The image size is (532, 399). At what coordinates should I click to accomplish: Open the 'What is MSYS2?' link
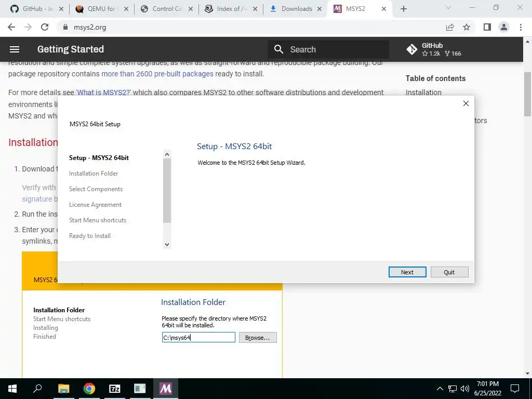[x=103, y=92]
